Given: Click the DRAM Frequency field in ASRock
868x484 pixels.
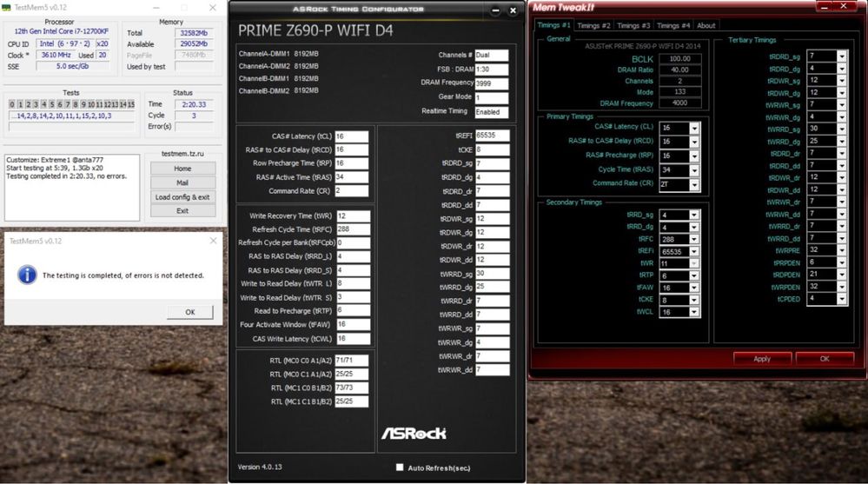Looking at the screenshot, I should tap(492, 83).
